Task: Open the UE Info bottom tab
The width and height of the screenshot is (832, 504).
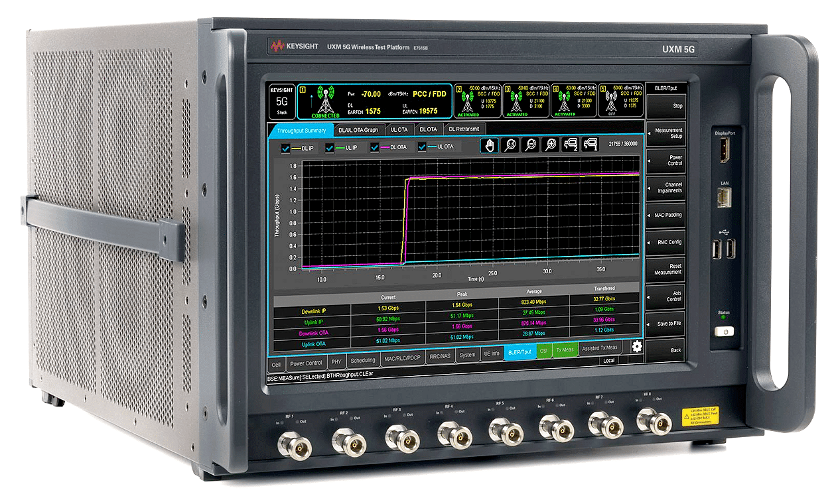Action: pyautogui.click(x=492, y=354)
